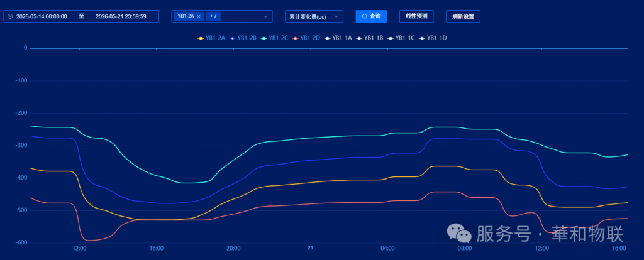
Task: Expand the sensor selection dropdown arrow
Action: tap(265, 16)
